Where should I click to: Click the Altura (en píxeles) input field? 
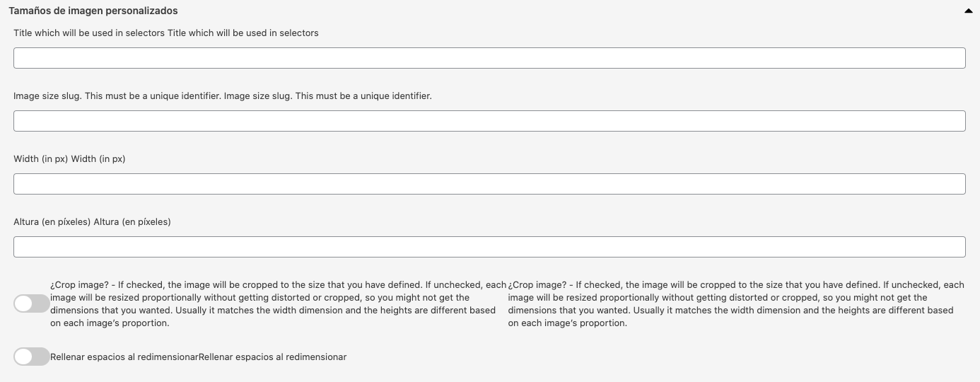click(489, 247)
